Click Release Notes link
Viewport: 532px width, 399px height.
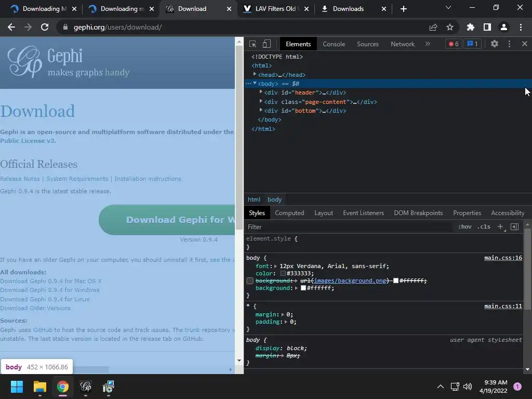(x=20, y=179)
